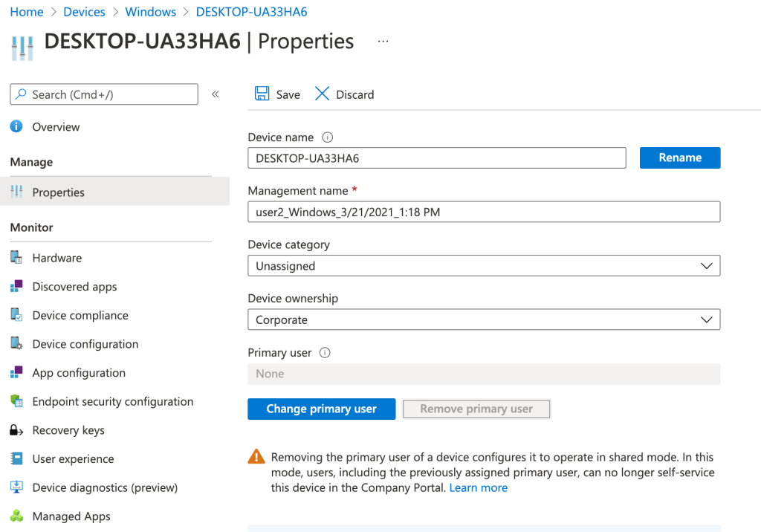Screen dimensions: 761x532
Task: Click the Device name info icon
Action: (x=327, y=137)
